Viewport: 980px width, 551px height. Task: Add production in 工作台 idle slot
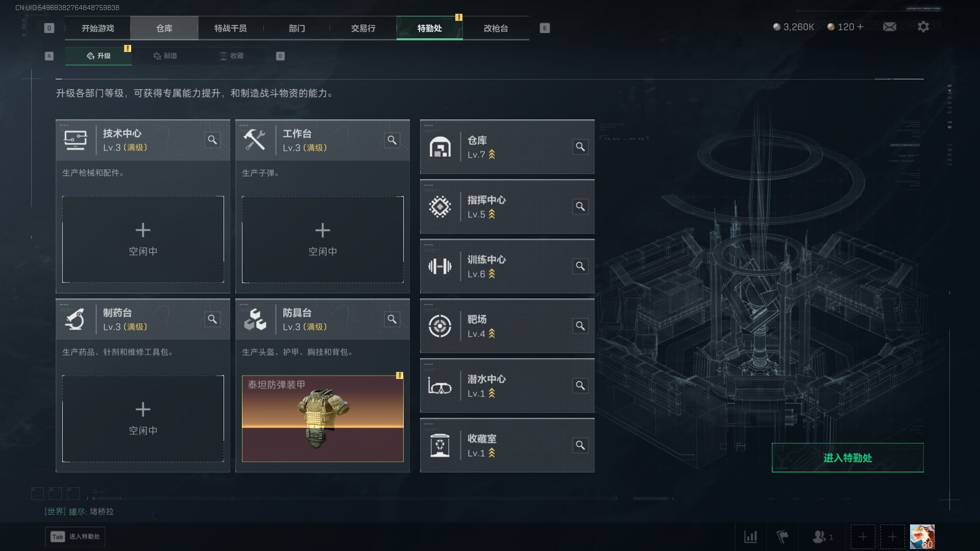(x=323, y=239)
